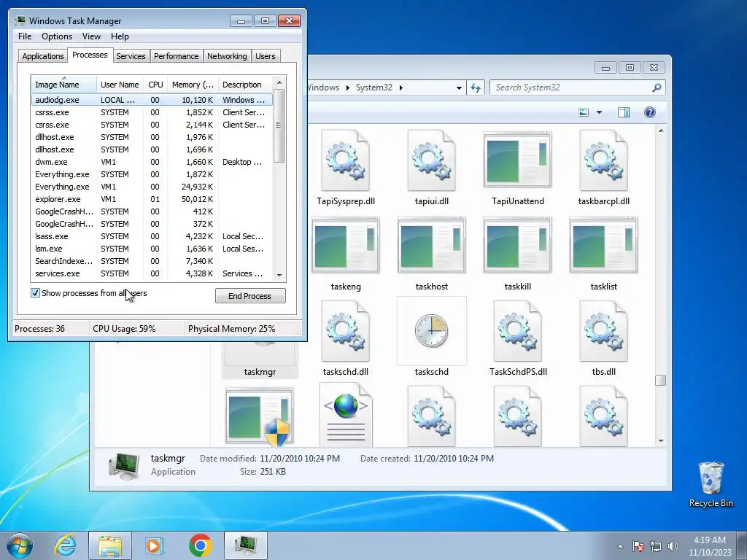Click the Explorer file list scrollbar thumb
The width and height of the screenshot is (747, 560).
(x=660, y=380)
